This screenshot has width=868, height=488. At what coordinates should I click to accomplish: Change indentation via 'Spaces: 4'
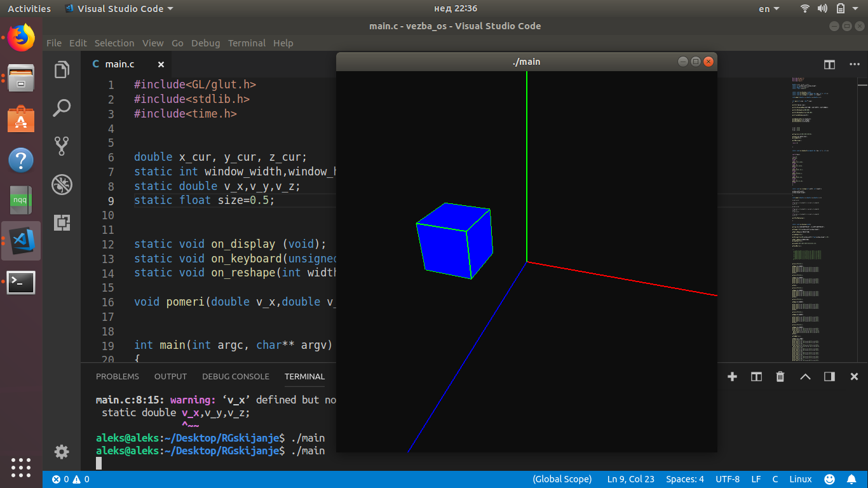click(685, 479)
